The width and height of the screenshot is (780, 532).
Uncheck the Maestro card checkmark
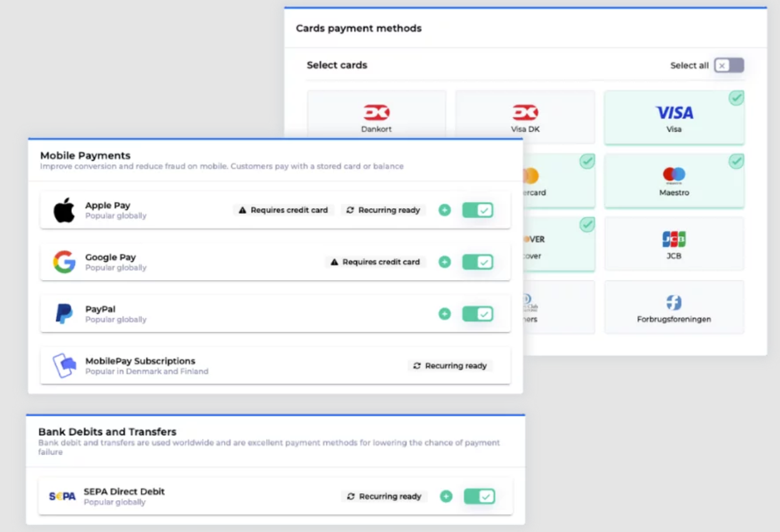(736, 161)
